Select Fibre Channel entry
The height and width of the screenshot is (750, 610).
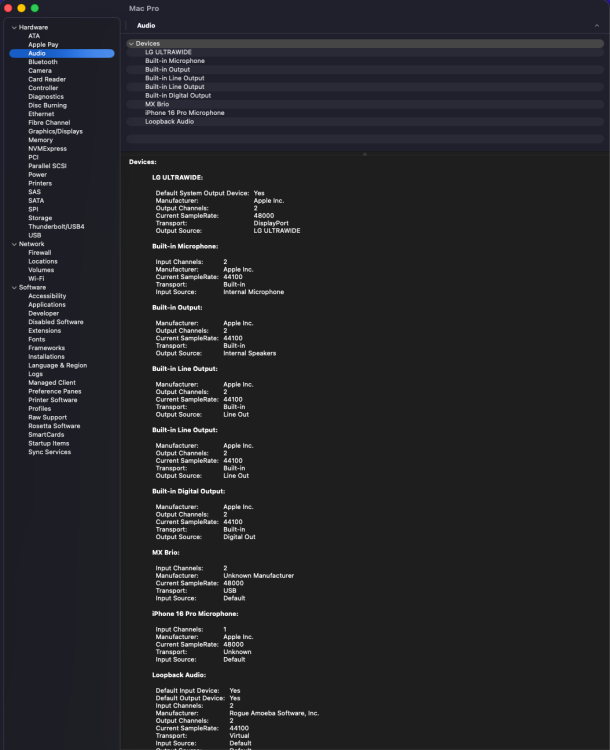[x=49, y=122]
